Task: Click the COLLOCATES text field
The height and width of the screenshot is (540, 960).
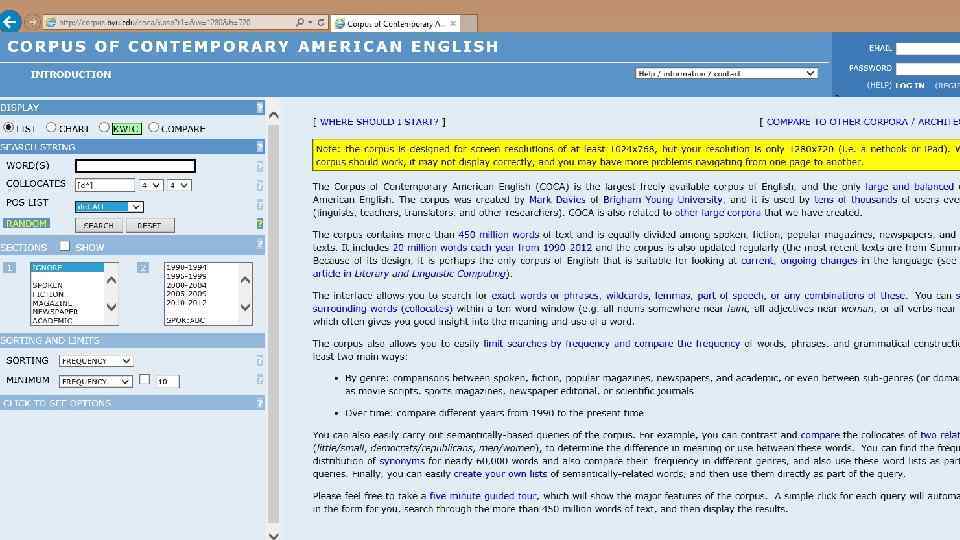Action: tap(105, 185)
